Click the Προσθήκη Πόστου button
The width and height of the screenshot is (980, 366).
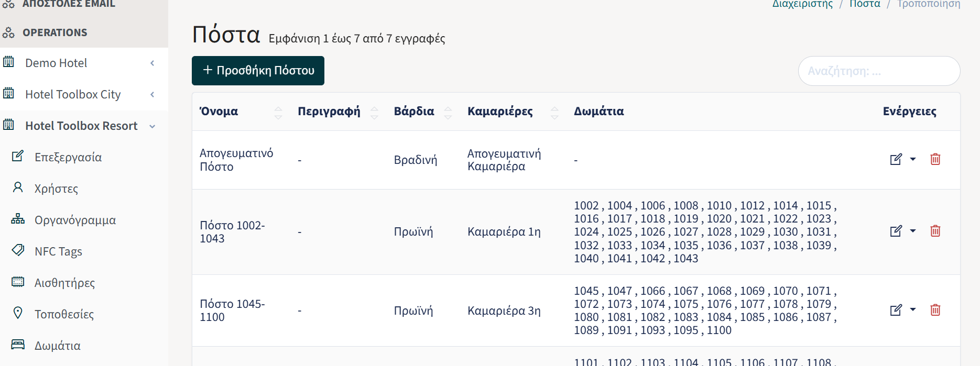pos(258,71)
